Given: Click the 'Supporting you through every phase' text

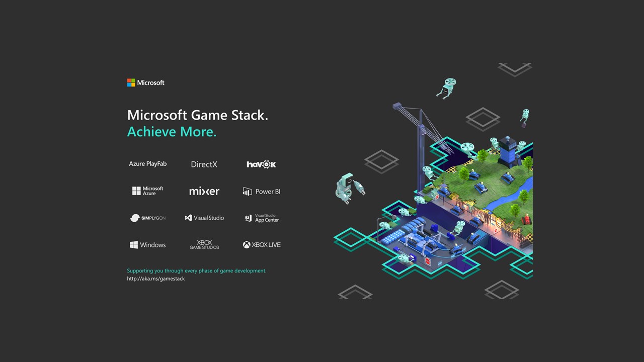Looking at the screenshot, I should (x=196, y=270).
